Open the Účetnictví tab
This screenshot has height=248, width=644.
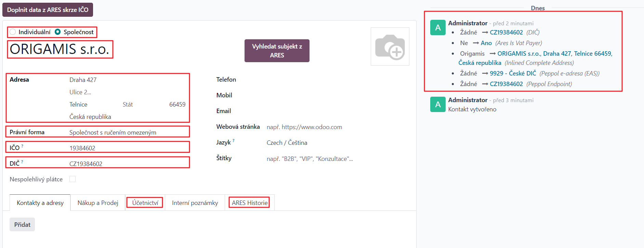click(145, 203)
